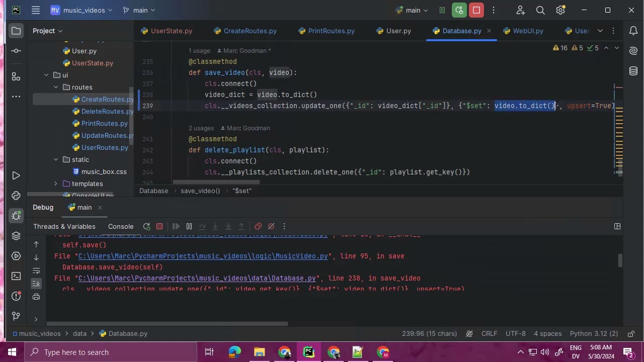Open the Project tool window icon
Image resolution: width=644 pixels, height=362 pixels.
16,31
